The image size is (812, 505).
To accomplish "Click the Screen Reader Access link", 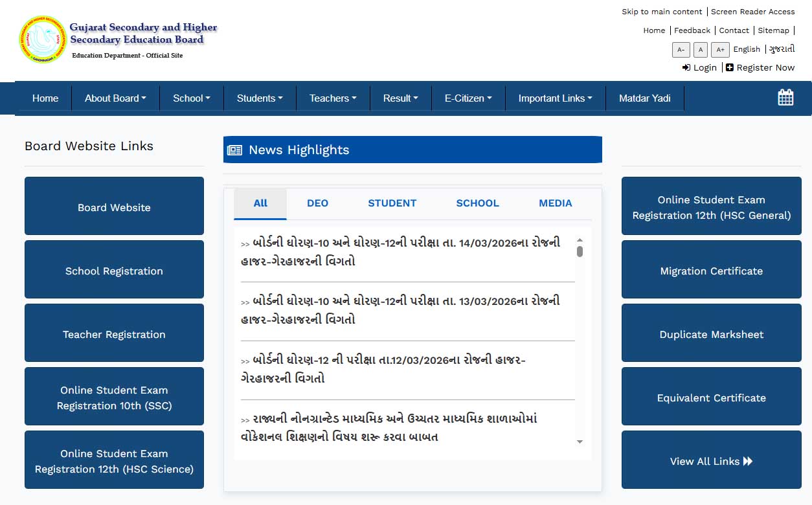I will pos(752,11).
